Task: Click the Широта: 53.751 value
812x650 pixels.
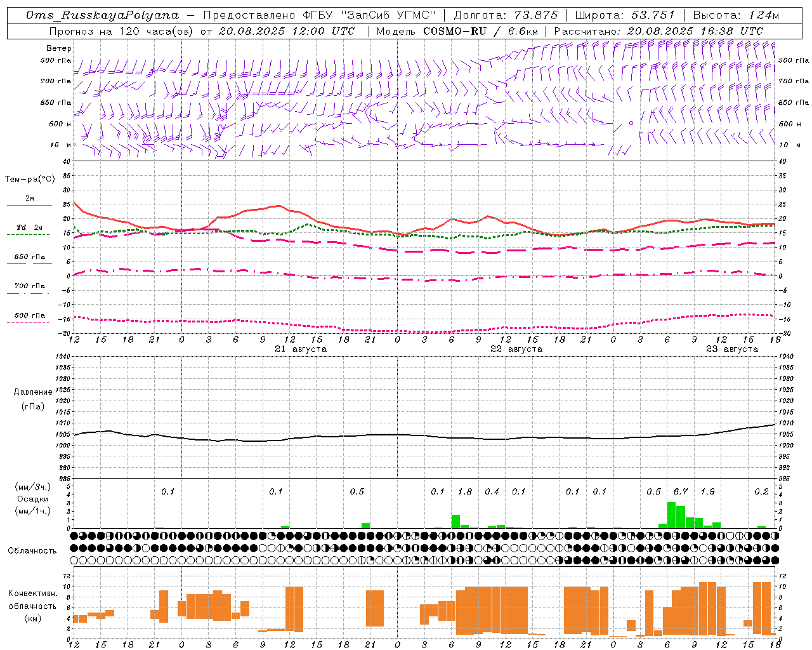Action: (x=625, y=15)
